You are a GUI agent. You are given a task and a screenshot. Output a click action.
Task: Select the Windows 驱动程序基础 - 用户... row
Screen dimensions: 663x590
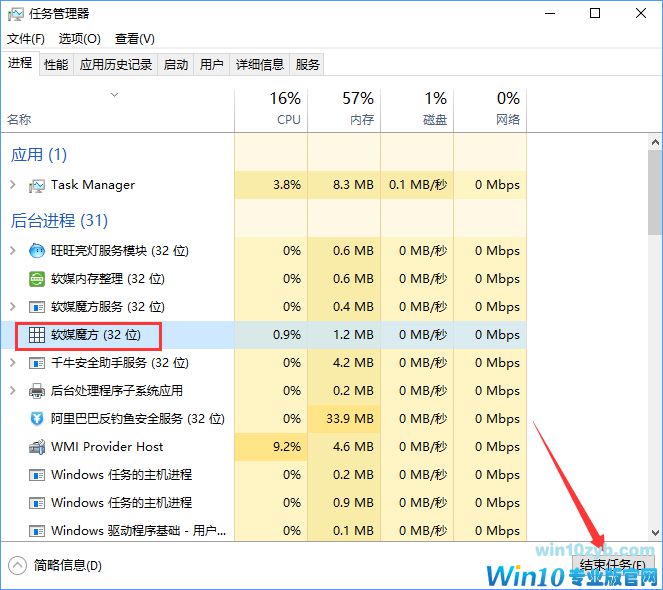click(x=264, y=531)
